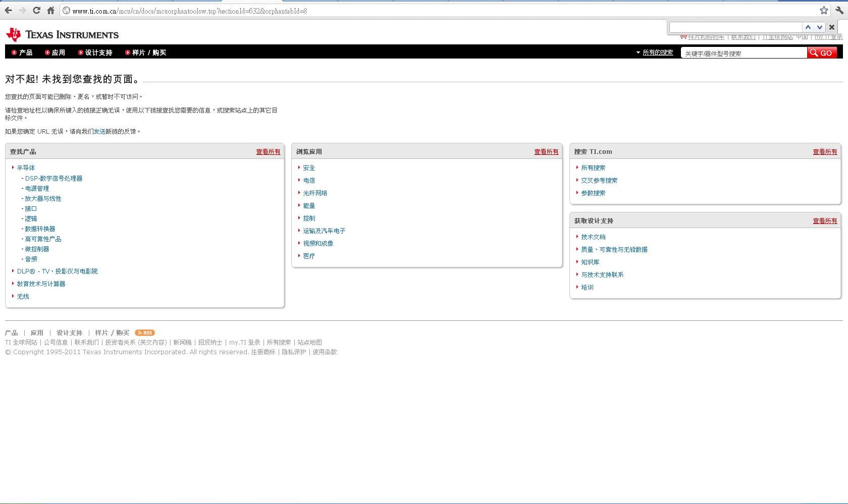Open the 数据转换器 product link
This screenshot has height=504, width=848.
[40, 229]
